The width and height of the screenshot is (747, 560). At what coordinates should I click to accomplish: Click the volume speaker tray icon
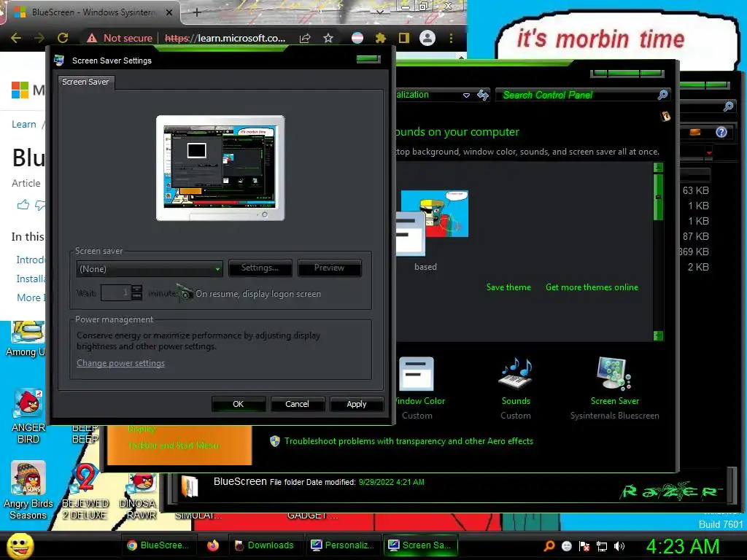pos(619,546)
